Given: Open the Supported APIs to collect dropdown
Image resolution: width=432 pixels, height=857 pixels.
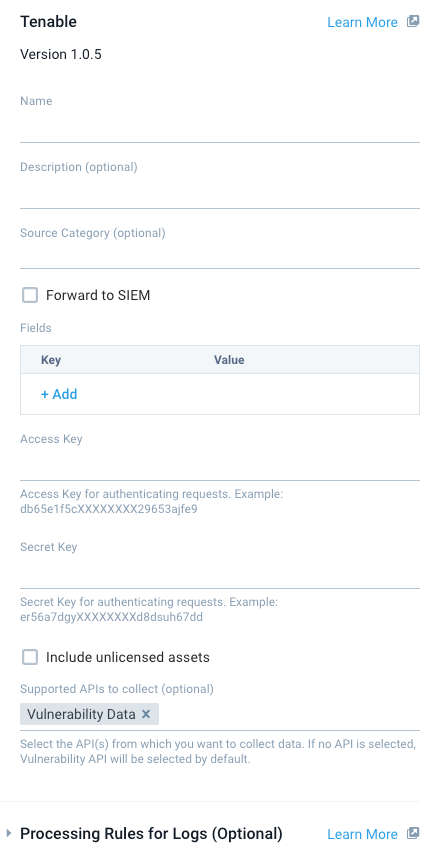Looking at the screenshot, I should (289, 714).
